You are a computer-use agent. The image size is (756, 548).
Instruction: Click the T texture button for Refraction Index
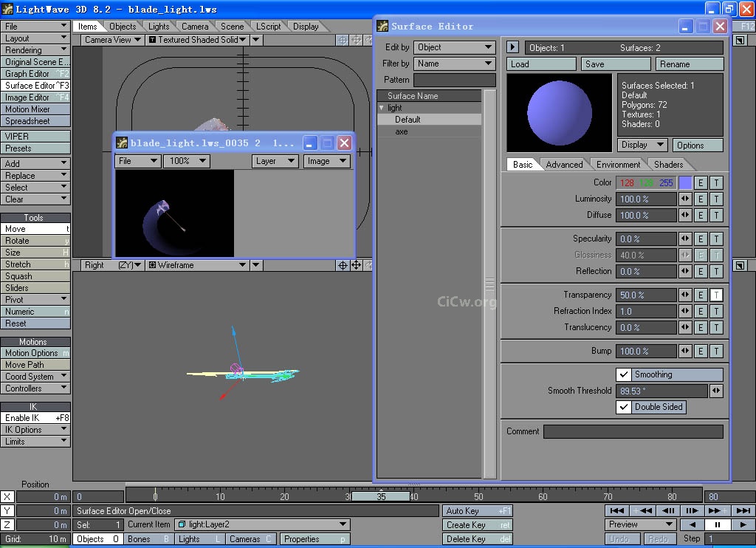pyautogui.click(x=716, y=311)
